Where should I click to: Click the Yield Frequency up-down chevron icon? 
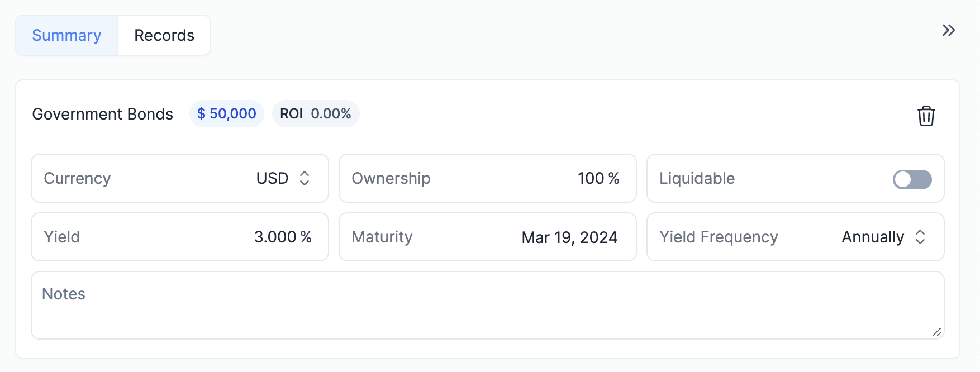[x=920, y=237]
